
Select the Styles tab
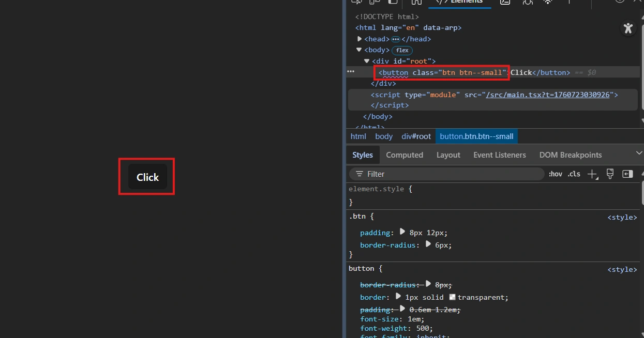point(363,155)
